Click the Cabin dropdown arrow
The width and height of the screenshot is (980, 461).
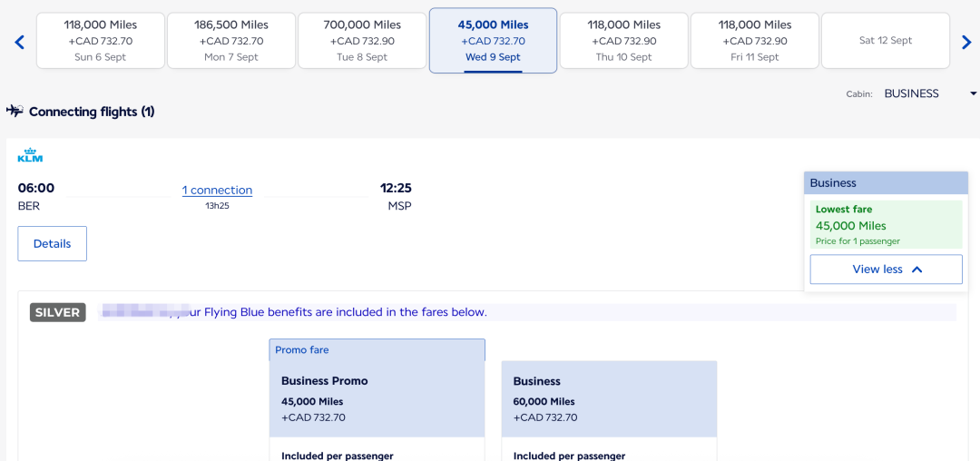tap(973, 93)
